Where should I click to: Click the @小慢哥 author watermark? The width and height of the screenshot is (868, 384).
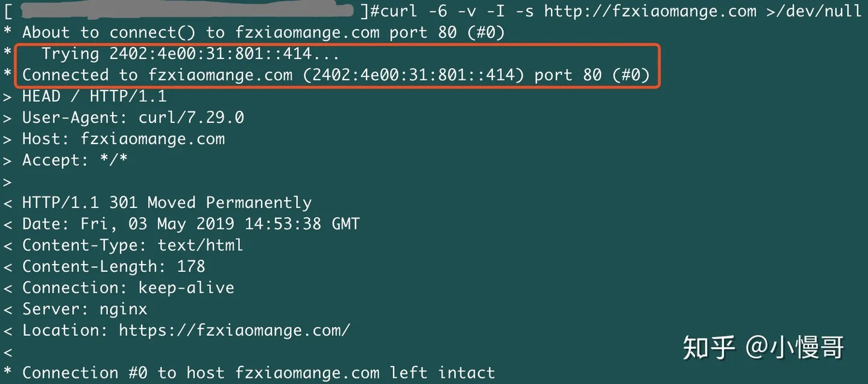(794, 347)
